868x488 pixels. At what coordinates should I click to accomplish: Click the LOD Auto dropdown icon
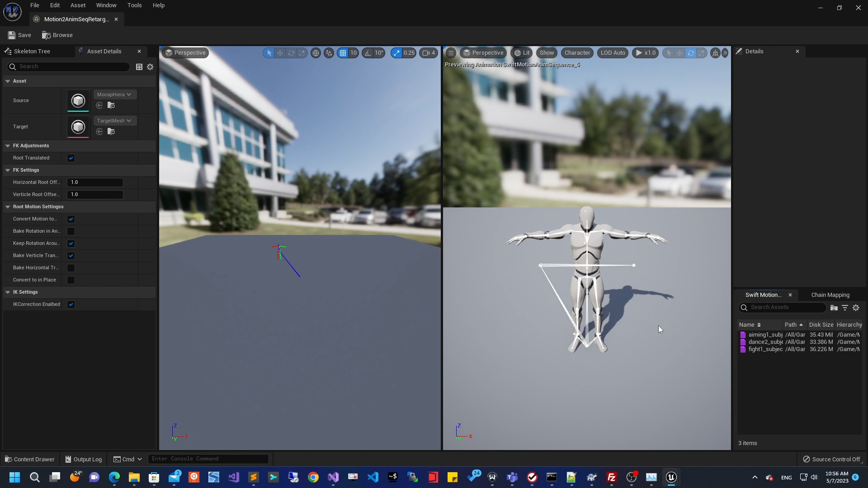[613, 53]
